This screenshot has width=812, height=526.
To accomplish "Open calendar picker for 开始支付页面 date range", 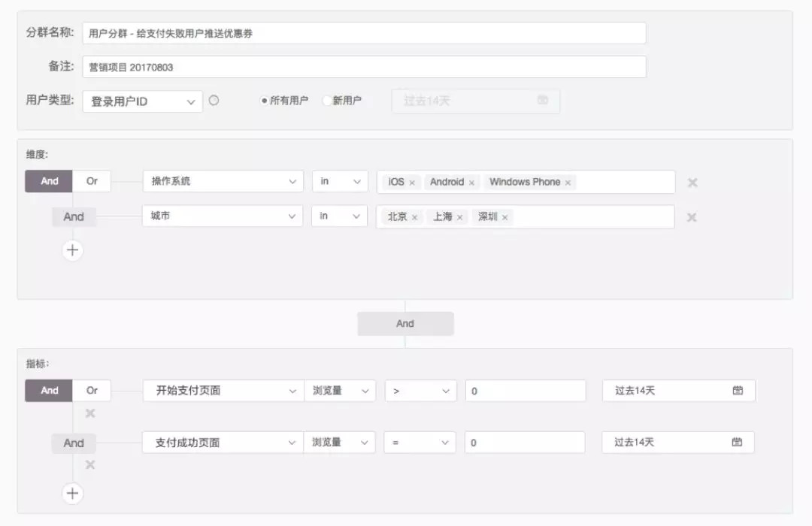I will (739, 390).
